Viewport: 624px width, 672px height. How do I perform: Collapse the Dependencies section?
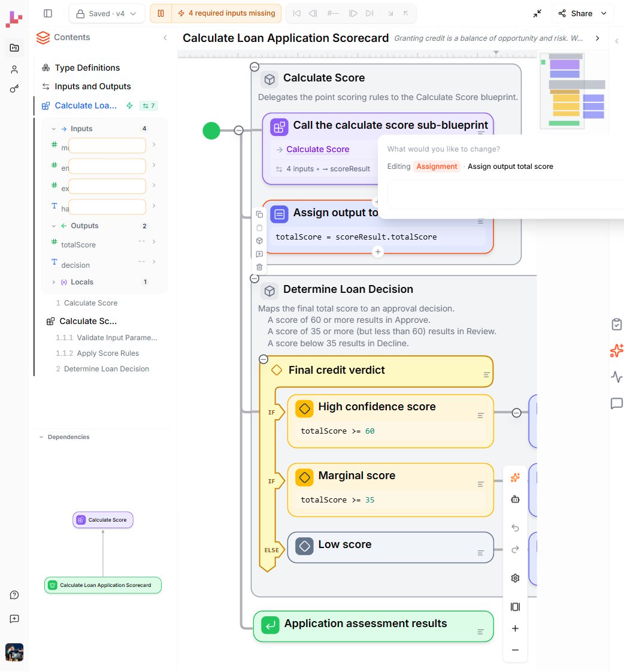(x=41, y=437)
